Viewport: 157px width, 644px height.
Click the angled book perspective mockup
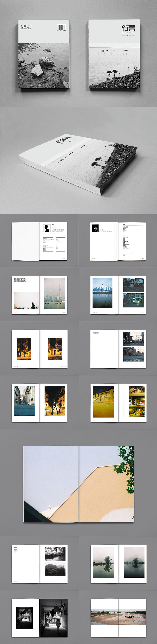click(x=78, y=165)
